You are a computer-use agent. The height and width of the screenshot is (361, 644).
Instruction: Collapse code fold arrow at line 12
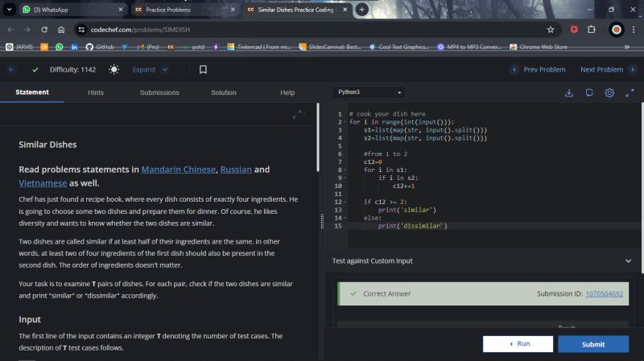(x=345, y=202)
